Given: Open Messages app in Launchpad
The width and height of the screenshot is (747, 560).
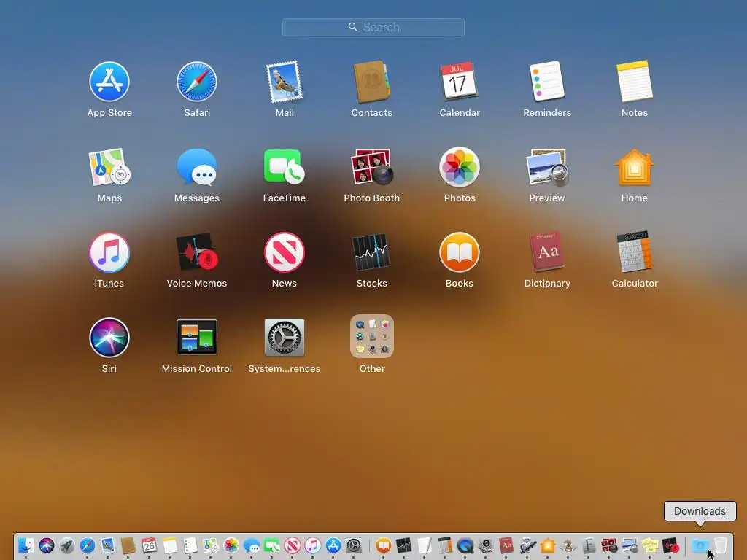Looking at the screenshot, I should pos(197,167).
